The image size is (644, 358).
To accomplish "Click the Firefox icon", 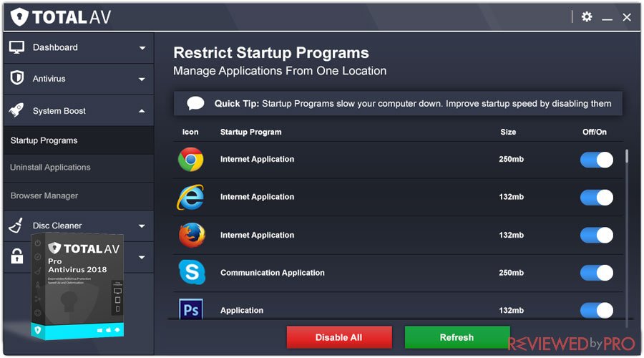I will pos(191,235).
